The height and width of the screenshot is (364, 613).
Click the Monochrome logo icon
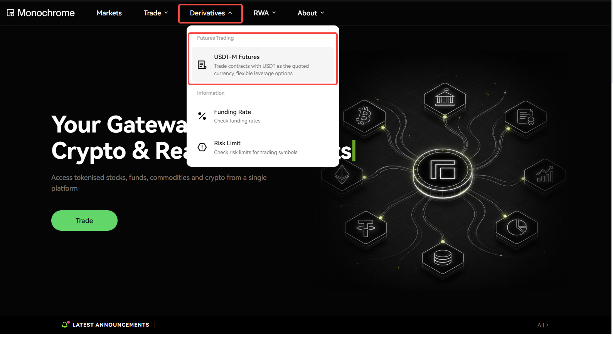[10, 13]
